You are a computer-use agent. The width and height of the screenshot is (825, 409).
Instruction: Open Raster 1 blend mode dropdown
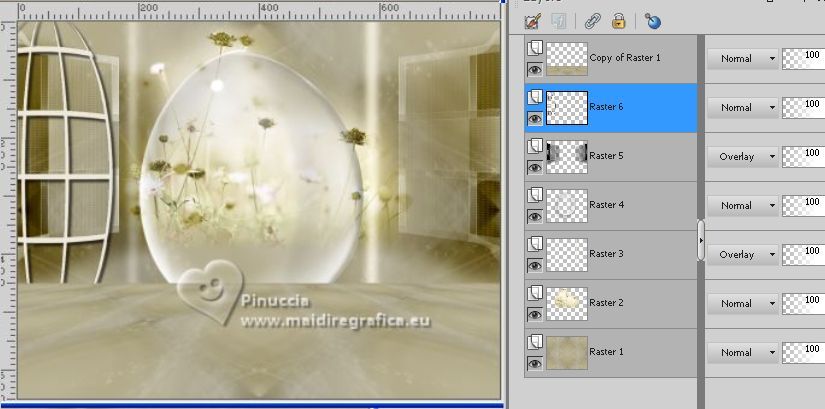[x=742, y=352]
